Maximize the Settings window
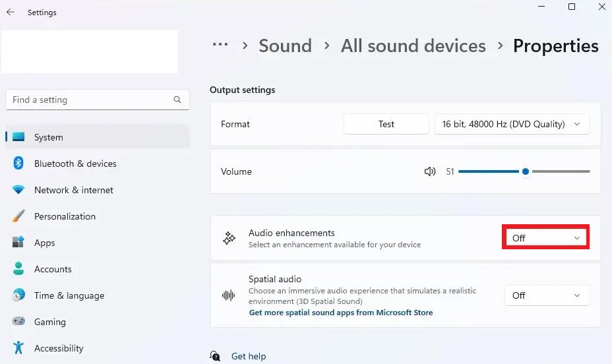Viewport: 612px width, 364px height. coord(571,7)
